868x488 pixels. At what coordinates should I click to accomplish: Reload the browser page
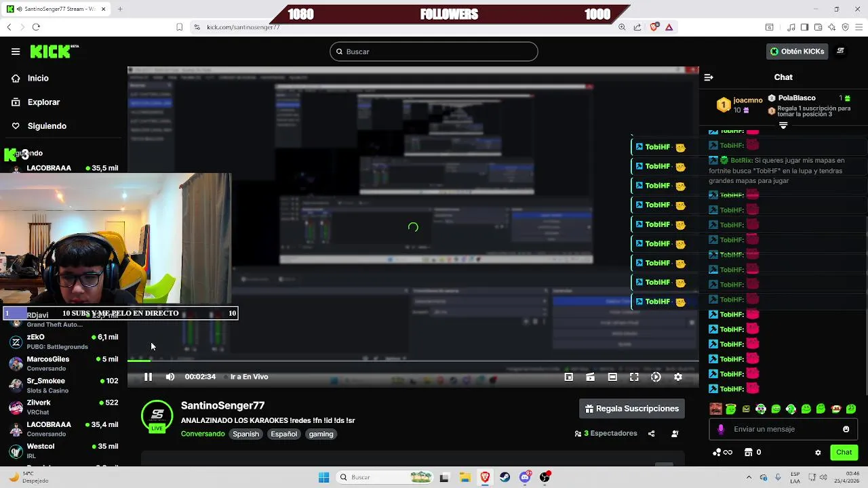point(36,27)
